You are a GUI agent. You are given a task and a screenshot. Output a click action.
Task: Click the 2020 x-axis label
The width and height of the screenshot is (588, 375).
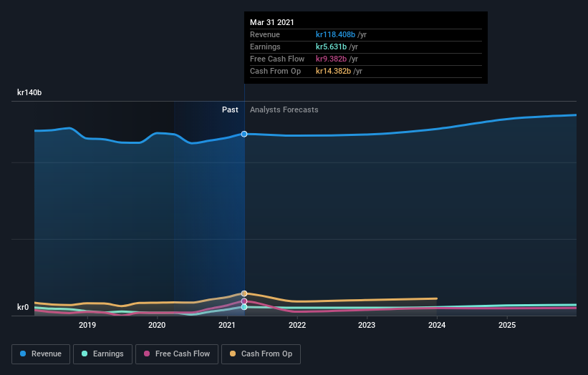click(x=157, y=325)
